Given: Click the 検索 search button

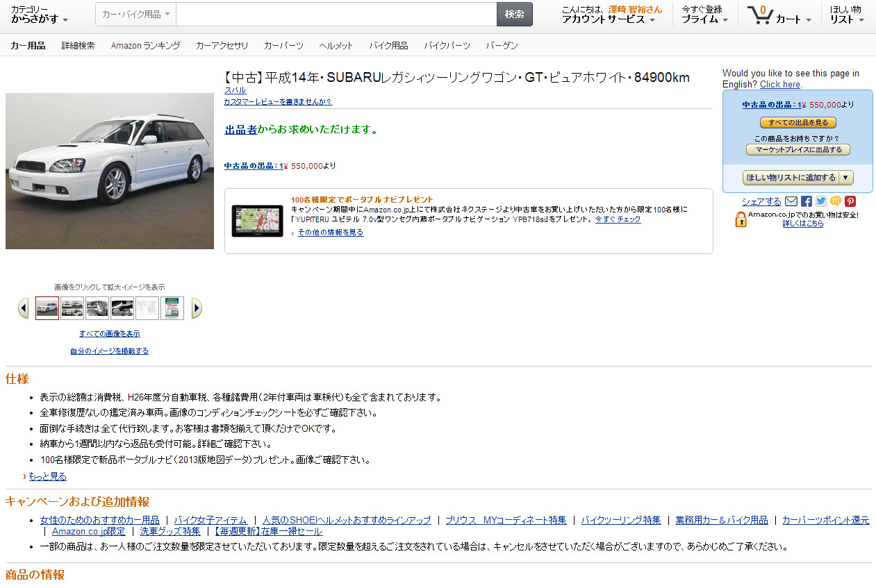Looking at the screenshot, I should click(515, 14).
